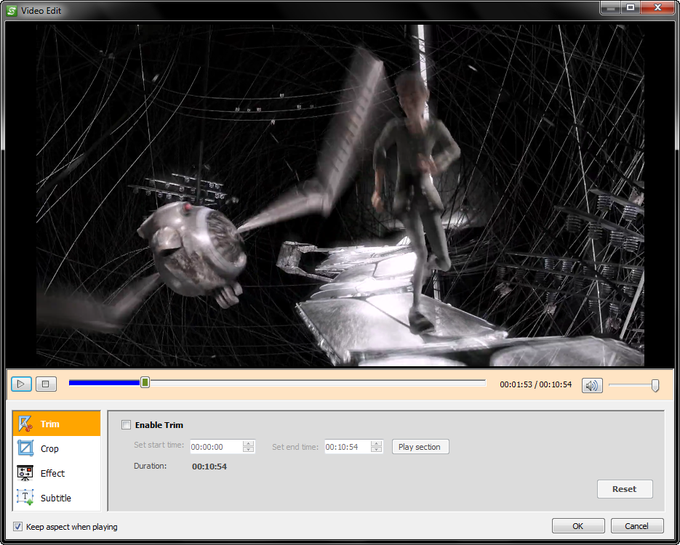Maximize the Video Edit window
This screenshot has height=545, width=680.
click(631, 7)
